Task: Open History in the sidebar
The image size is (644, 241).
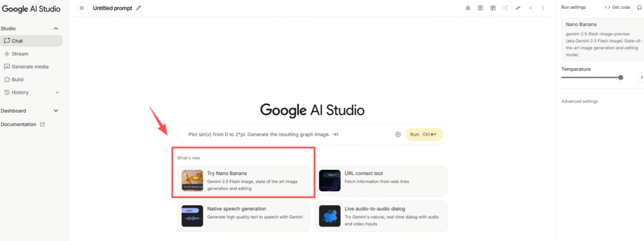Action: (x=31, y=92)
